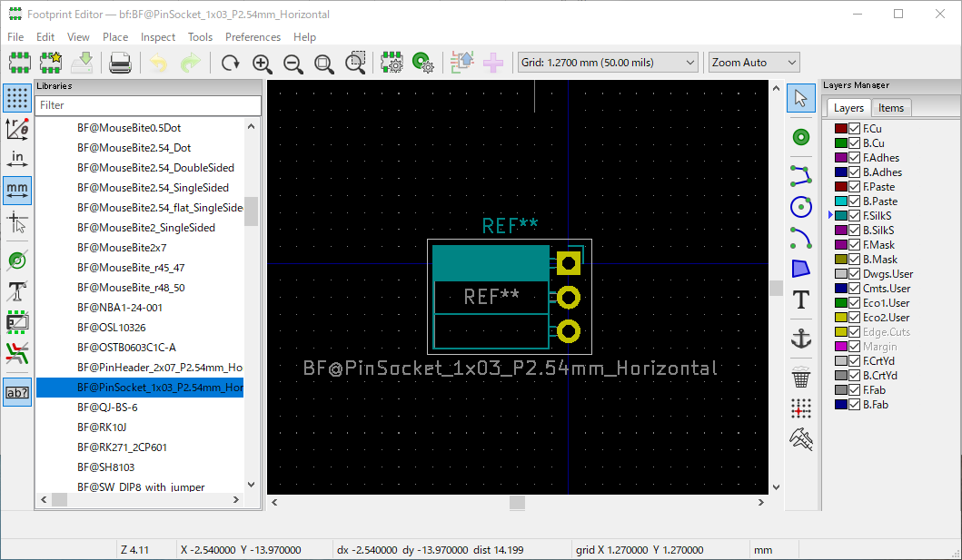Image resolution: width=962 pixels, height=560 pixels.
Task: Toggle text sketch mode icon
Action: [x=17, y=291]
